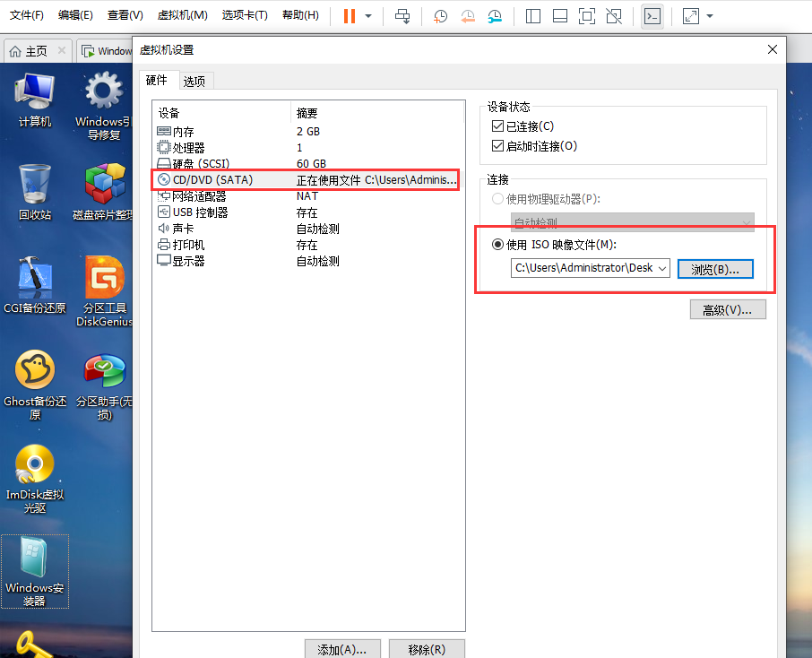The height and width of the screenshot is (658, 812).
Task: Click the Unity mode toolbar icon
Action: pos(614,16)
